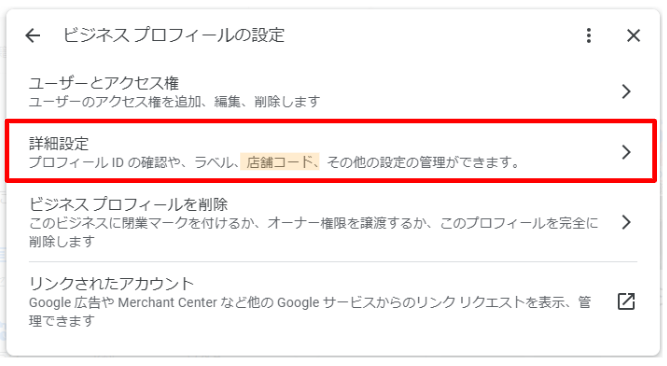Select the ユーザーのアクセス権を追加、編集、削除します description
The height and width of the screenshot is (366, 667).
point(174,102)
